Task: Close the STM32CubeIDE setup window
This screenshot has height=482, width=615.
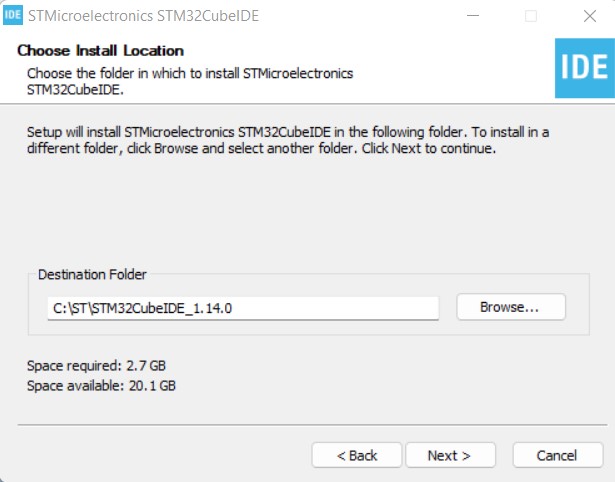Action: 588,16
